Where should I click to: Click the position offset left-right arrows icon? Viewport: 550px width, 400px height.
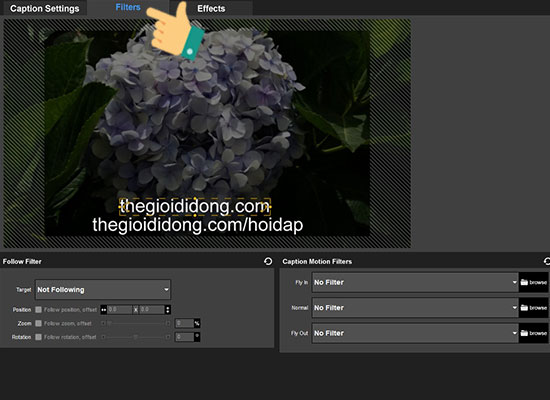click(x=103, y=310)
